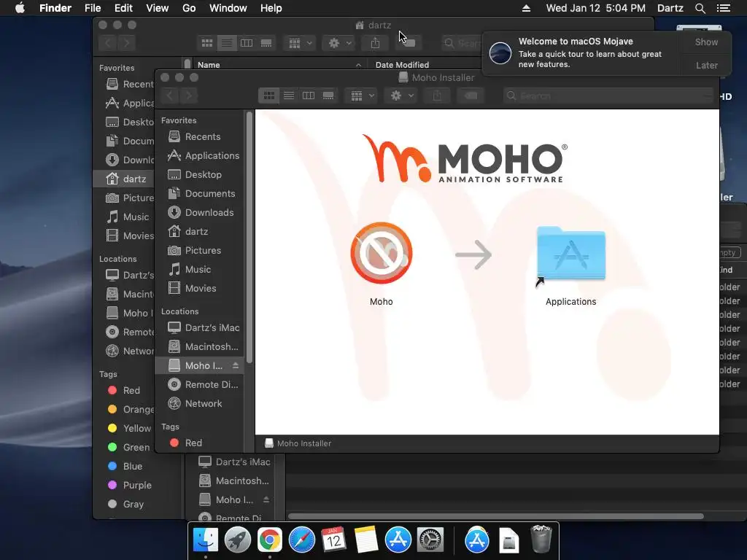Open Safari from the Dock
Viewport: 747px width, 560px height.
tap(301, 540)
